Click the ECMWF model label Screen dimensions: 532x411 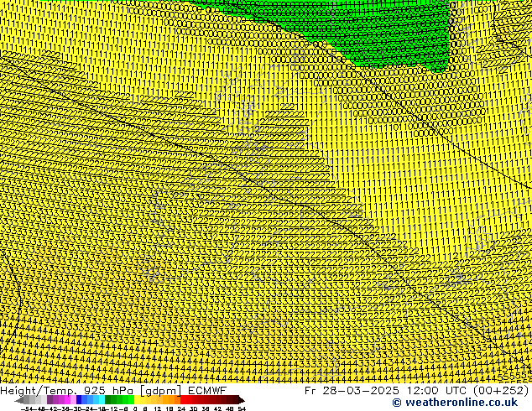click(205, 391)
